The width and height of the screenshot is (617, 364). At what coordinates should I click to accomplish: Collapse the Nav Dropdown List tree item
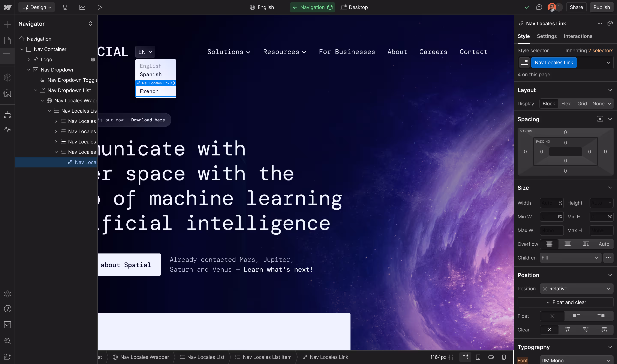click(36, 91)
